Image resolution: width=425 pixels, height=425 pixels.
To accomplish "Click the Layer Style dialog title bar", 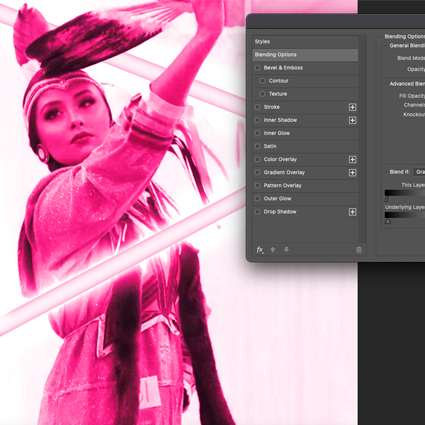I will [x=336, y=22].
